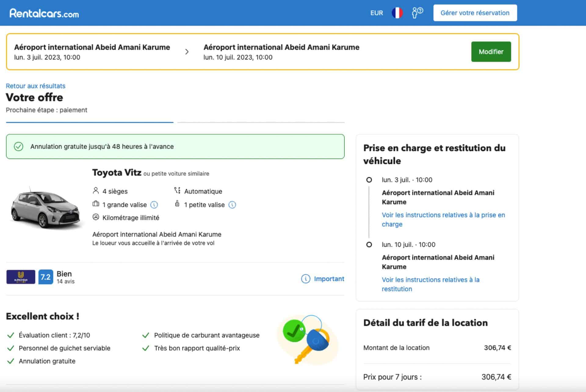Open the help and support icon

(x=417, y=13)
